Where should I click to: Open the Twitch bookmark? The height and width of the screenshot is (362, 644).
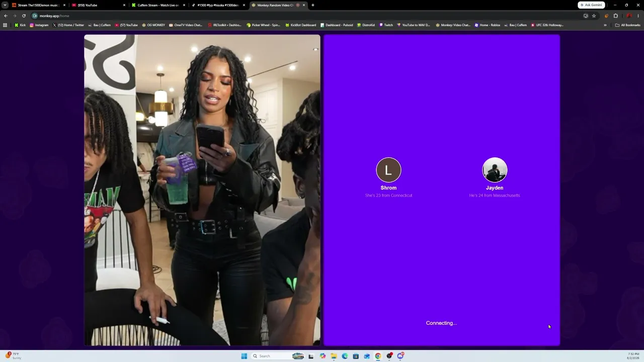(x=386, y=25)
